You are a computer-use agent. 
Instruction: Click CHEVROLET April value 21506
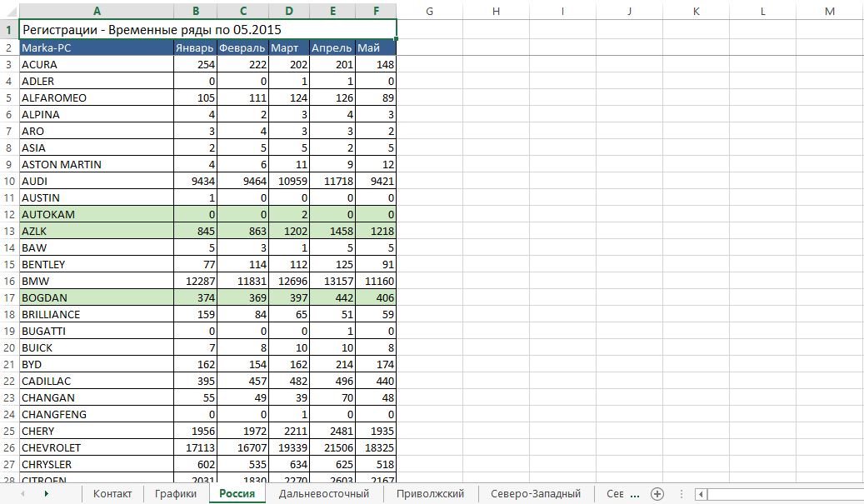[332, 448]
